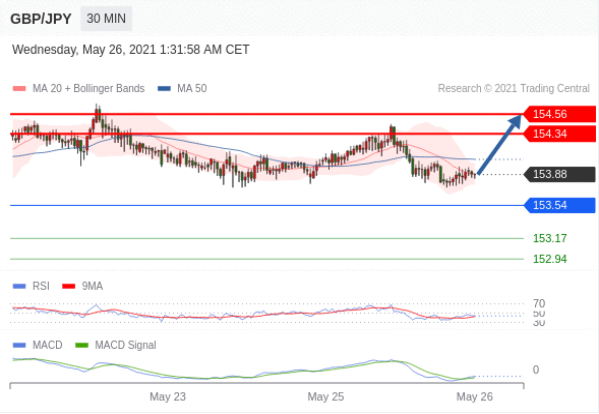Viewport: 599px width, 414px height.
Task: Select the 154.56 resistance price tag
Action: 559,114
